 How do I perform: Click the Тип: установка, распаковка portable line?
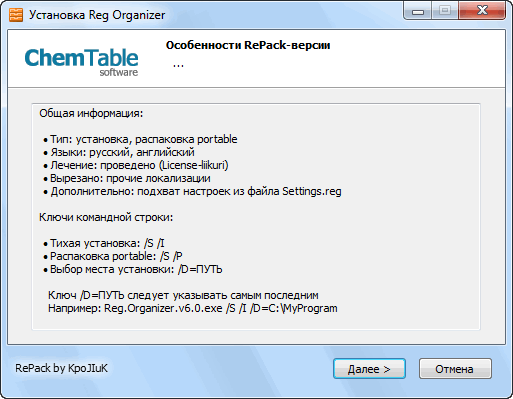coord(140,139)
